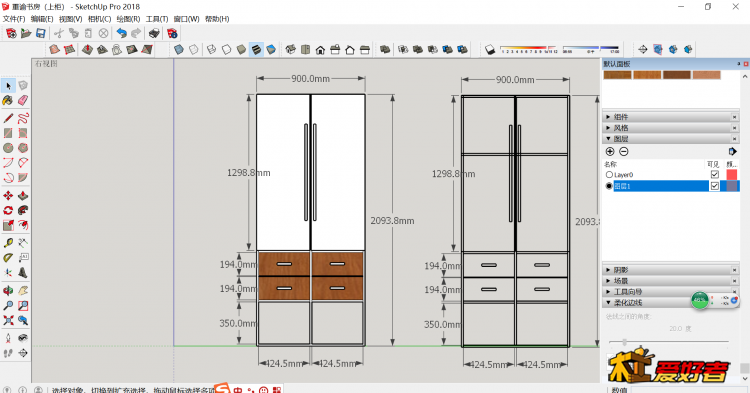Select 图层1 active layer radio button
Viewport: 750px width, 393px height.
pyautogui.click(x=609, y=186)
